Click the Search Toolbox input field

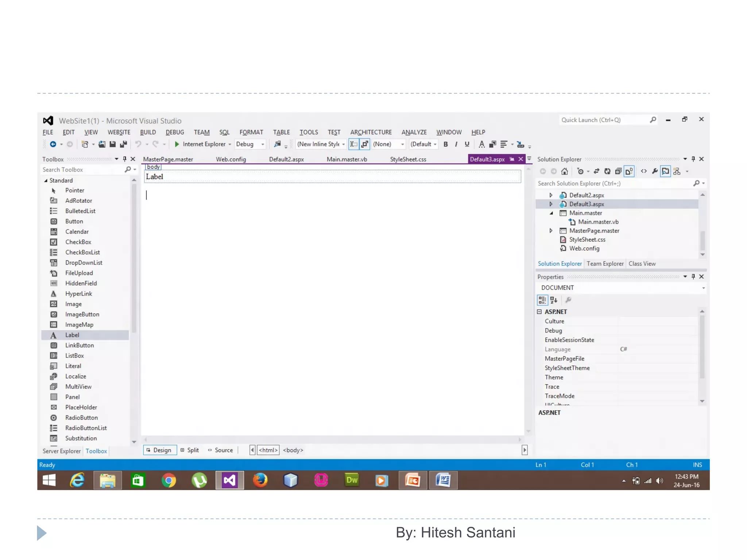pyautogui.click(x=82, y=170)
